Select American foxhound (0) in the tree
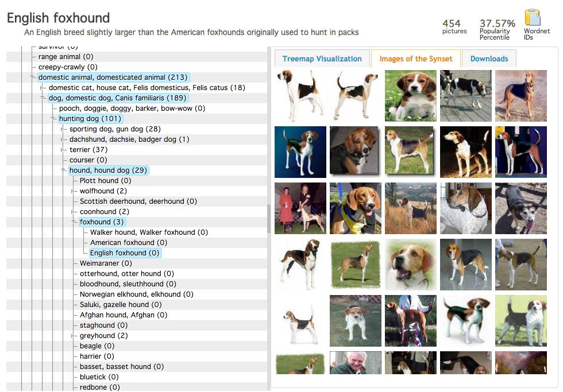The height and width of the screenshot is (392, 563). click(x=129, y=243)
